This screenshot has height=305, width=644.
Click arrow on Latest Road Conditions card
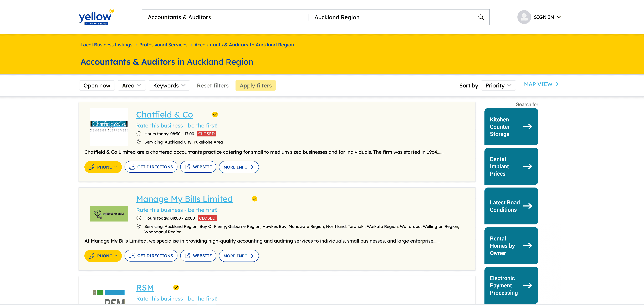[528, 206]
